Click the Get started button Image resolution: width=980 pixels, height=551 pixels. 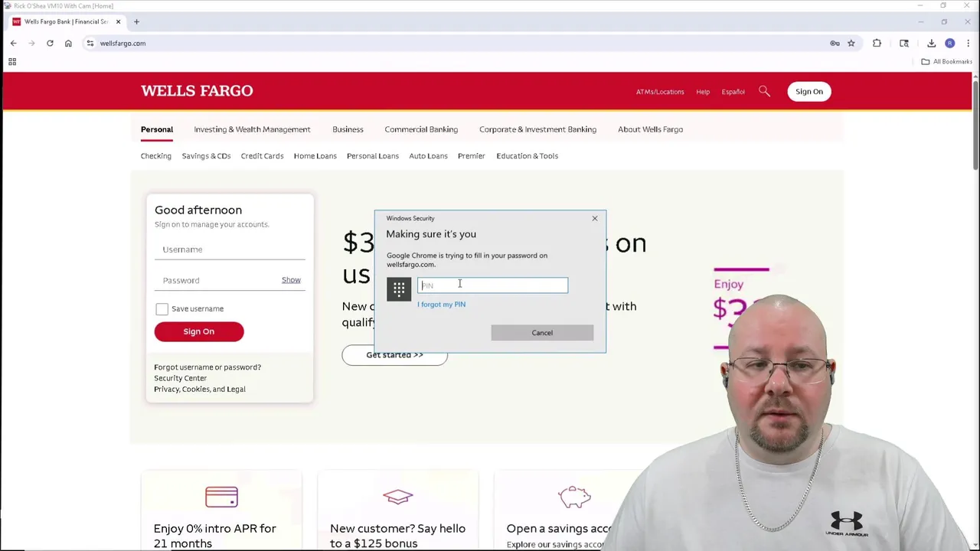[x=394, y=355]
